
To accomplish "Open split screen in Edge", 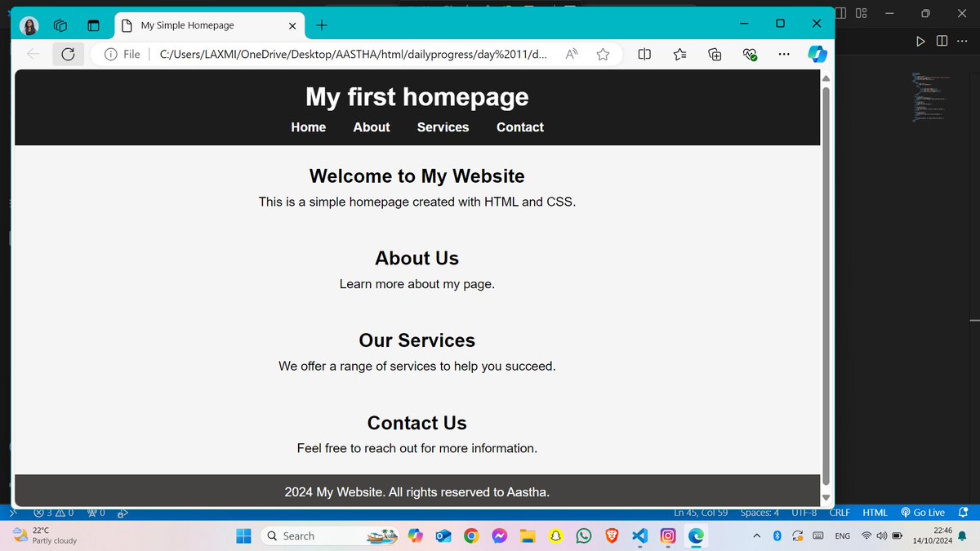I will tap(644, 54).
